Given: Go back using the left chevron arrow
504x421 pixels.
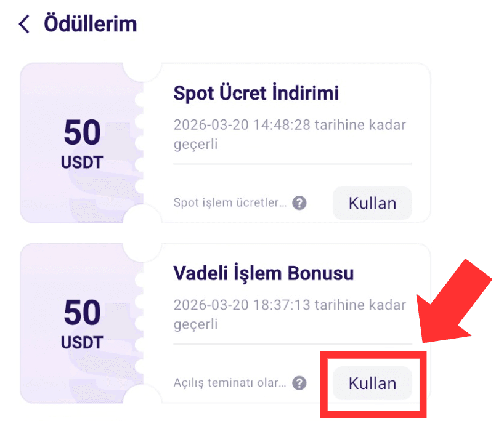Looking at the screenshot, I should tap(24, 24).
